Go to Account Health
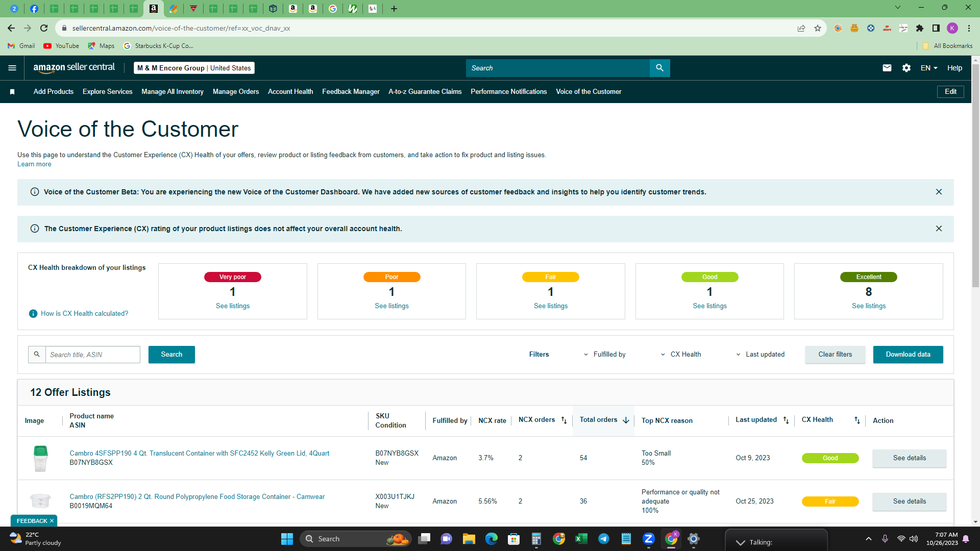The height and width of the screenshot is (551, 980). pos(290,92)
